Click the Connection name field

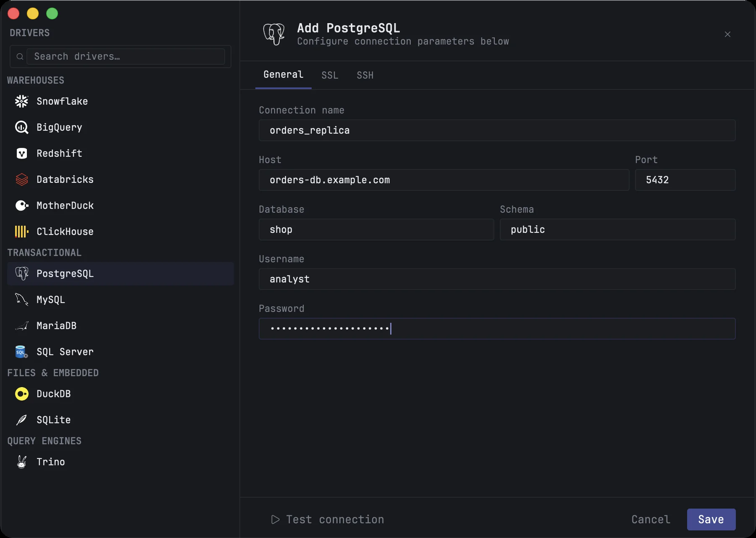click(497, 130)
